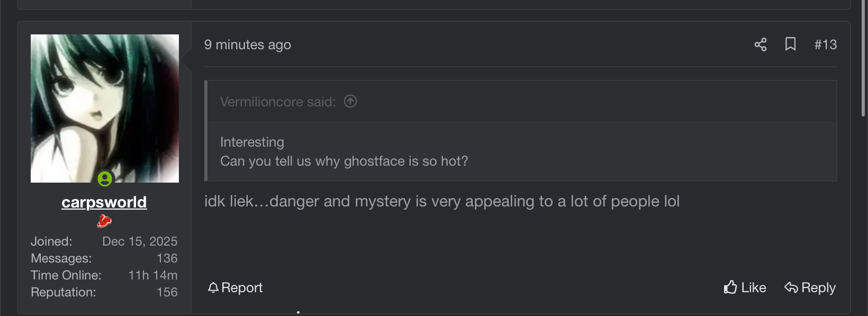Click the red badge under carpsworld

(104, 221)
